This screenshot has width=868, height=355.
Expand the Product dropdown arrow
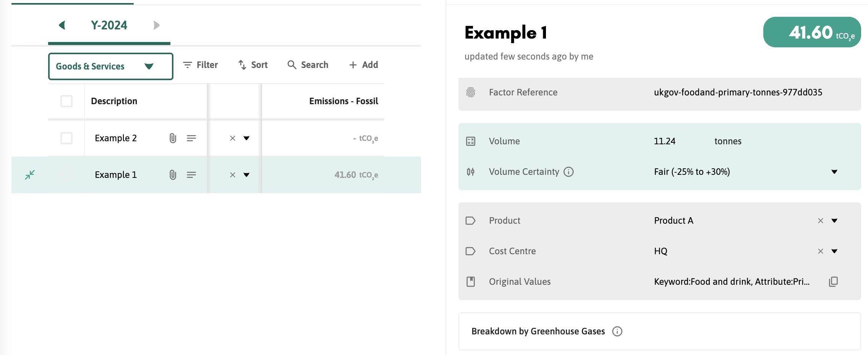click(x=834, y=221)
